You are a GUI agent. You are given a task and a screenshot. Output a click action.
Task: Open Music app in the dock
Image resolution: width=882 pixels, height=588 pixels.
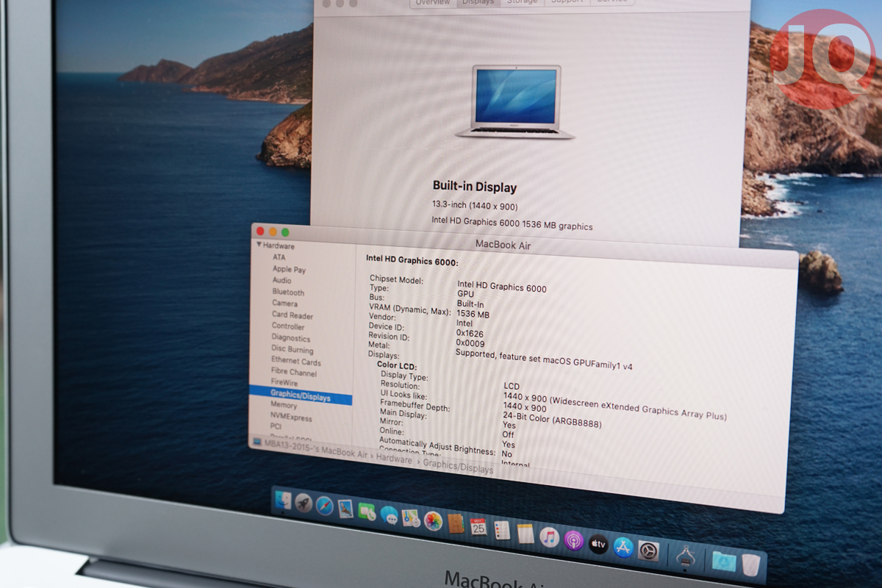point(549,537)
